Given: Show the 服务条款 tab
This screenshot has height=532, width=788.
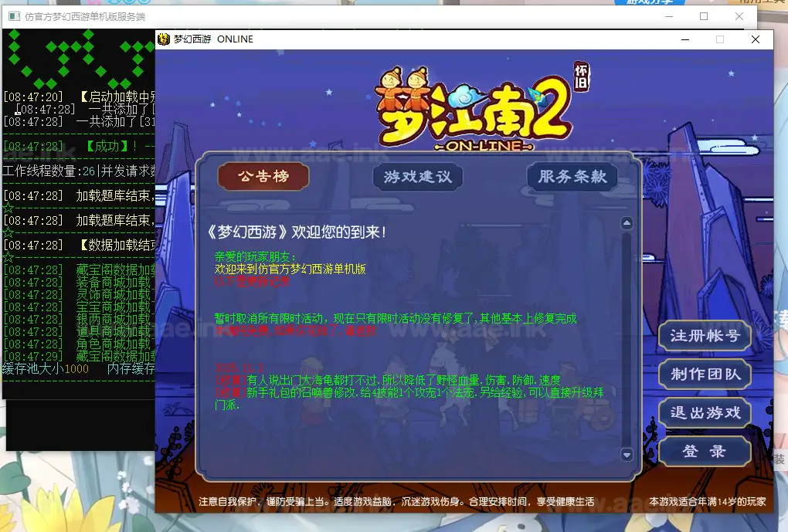Looking at the screenshot, I should [572, 177].
